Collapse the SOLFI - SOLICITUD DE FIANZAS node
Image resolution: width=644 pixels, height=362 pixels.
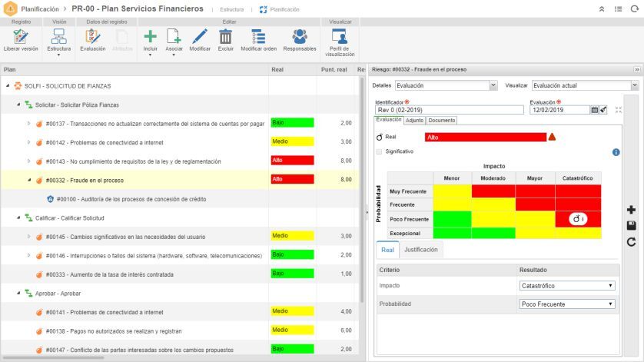click(8, 85)
